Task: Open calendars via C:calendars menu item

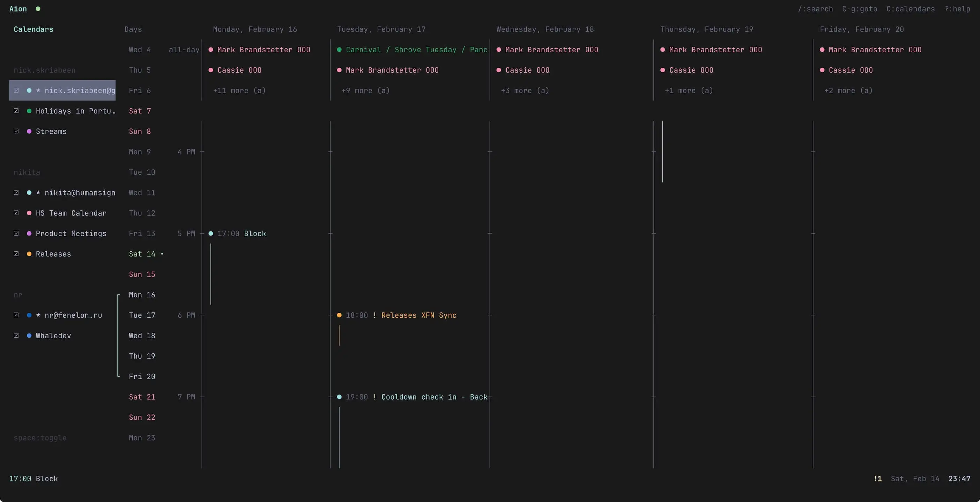Action: pyautogui.click(x=910, y=9)
